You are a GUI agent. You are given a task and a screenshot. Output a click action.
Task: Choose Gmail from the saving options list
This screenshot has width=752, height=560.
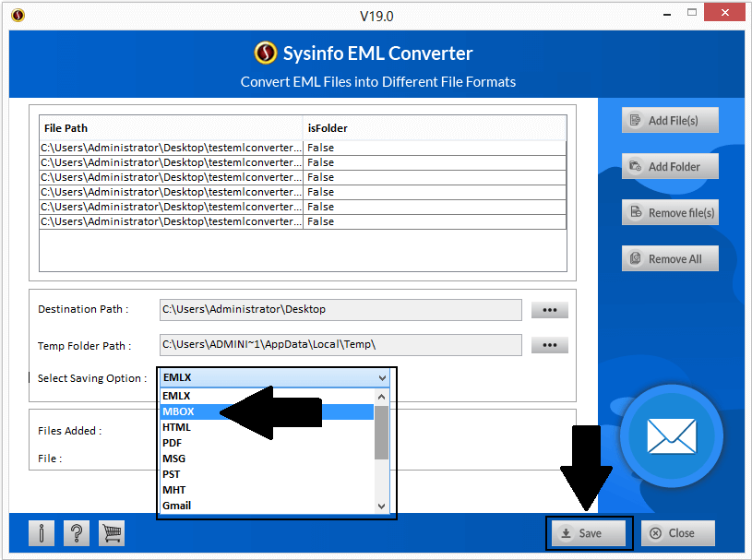(x=267, y=506)
